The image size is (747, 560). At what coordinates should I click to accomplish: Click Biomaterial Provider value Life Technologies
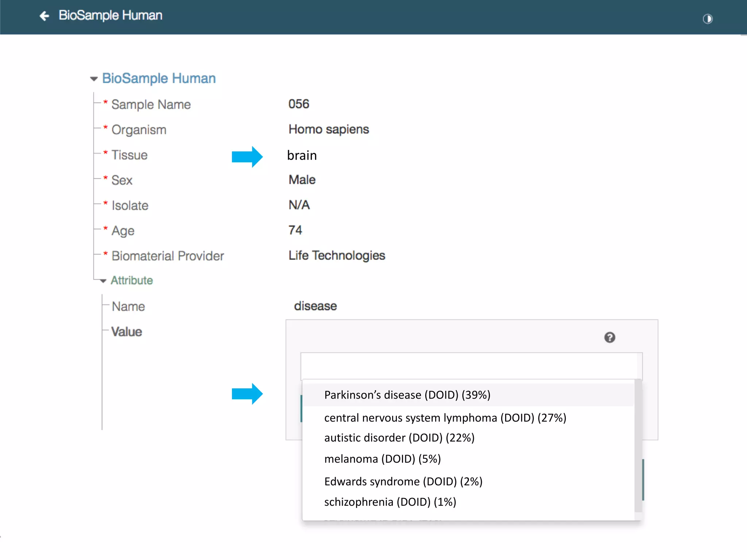tap(337, 256)
